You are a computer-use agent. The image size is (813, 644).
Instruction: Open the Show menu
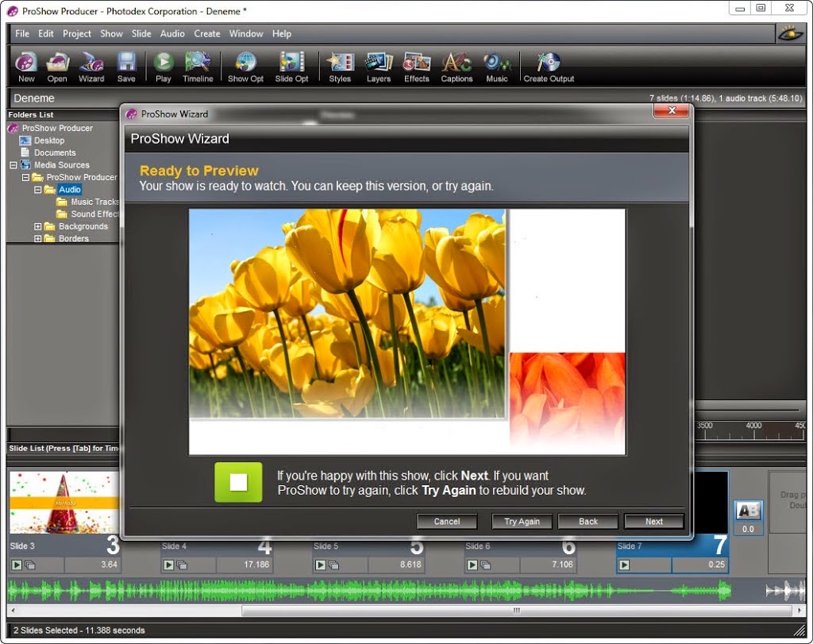(x=111, y=33)
